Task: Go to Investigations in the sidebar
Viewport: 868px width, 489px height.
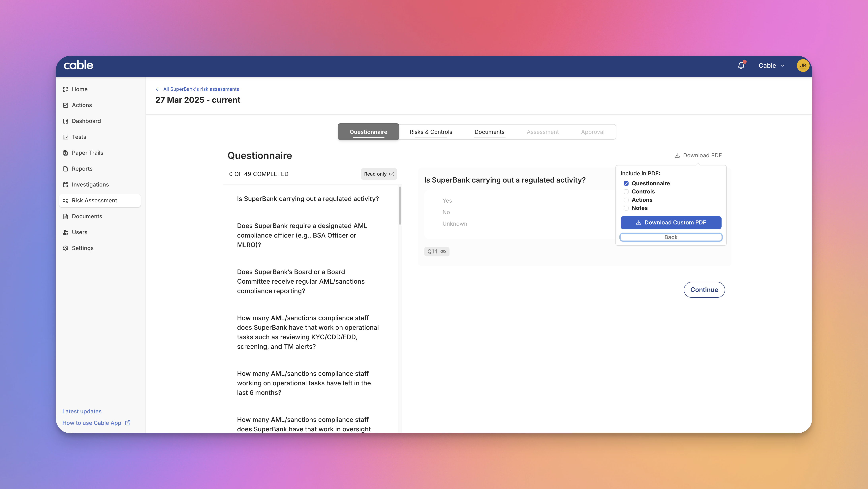Action: [90, 185]
